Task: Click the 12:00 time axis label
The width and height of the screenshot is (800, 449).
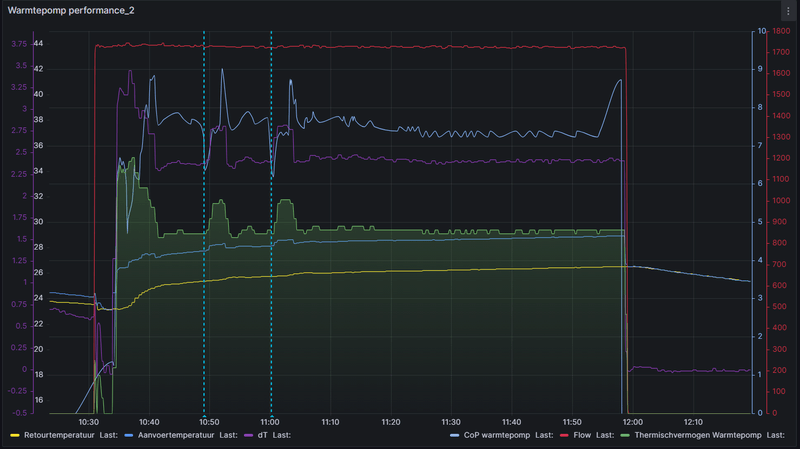Action: click(x=632, y=422)
